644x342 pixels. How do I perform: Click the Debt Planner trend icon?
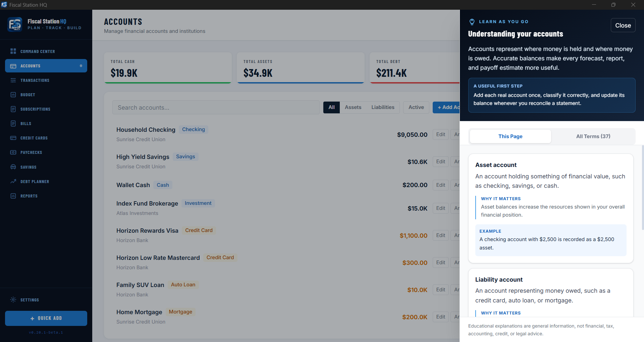[13, 181]
